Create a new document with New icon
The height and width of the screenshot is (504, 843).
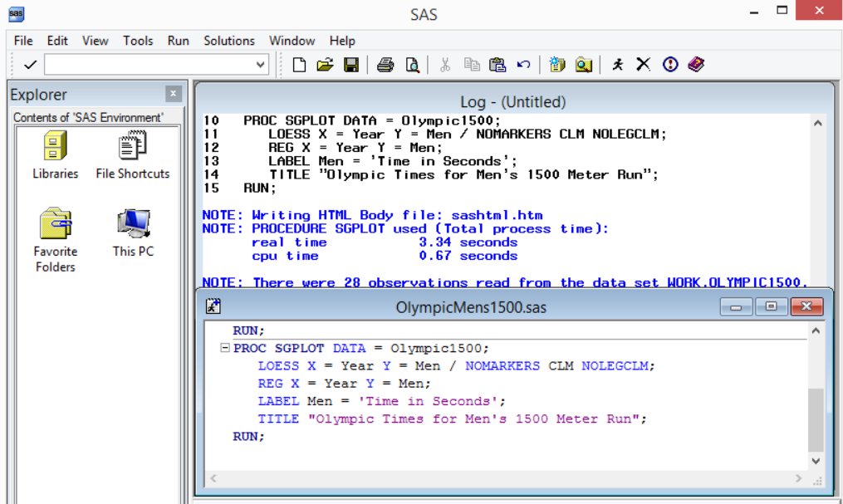click(300, 65)
